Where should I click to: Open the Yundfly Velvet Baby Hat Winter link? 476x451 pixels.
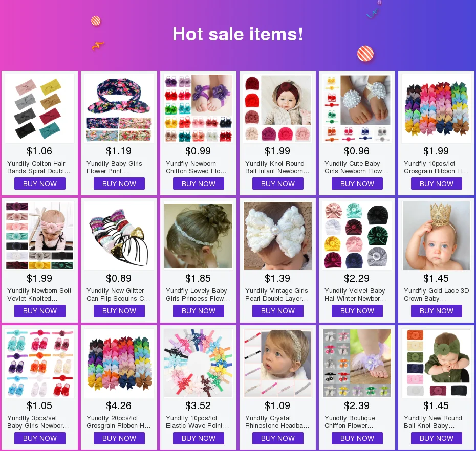tap(355, 295)
